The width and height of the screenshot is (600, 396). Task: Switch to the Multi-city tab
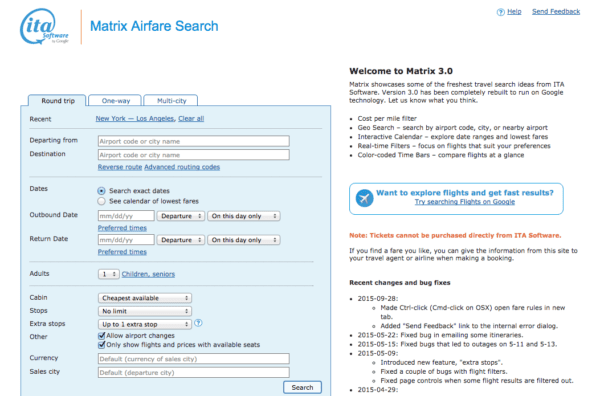pyautogui.click(x=171, y=101)
